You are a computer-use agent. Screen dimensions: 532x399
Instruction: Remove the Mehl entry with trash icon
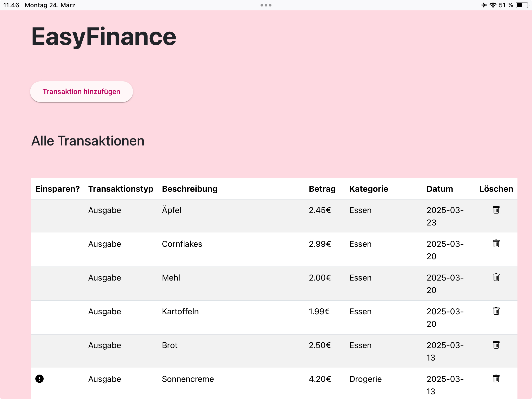pos(496,277)
